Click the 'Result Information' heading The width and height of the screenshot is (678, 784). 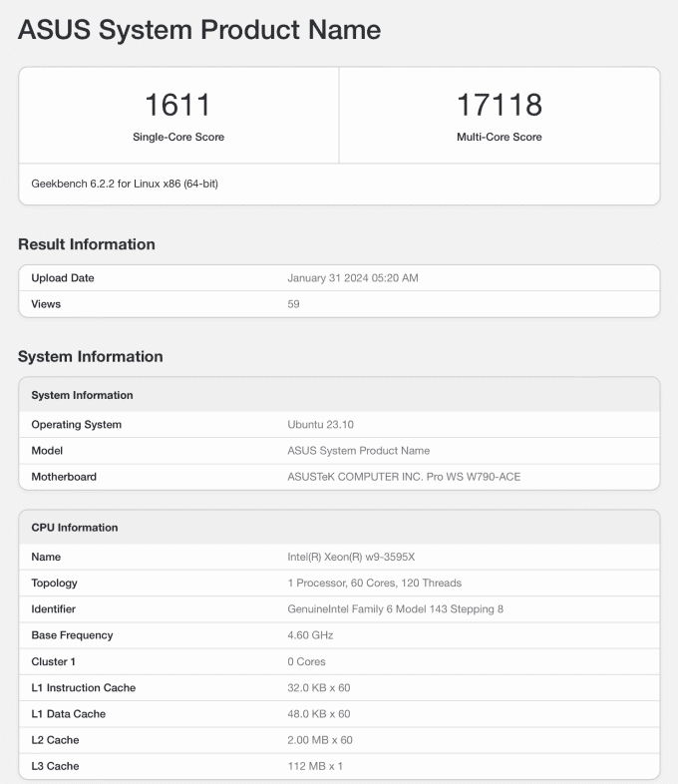coord(87,244)
